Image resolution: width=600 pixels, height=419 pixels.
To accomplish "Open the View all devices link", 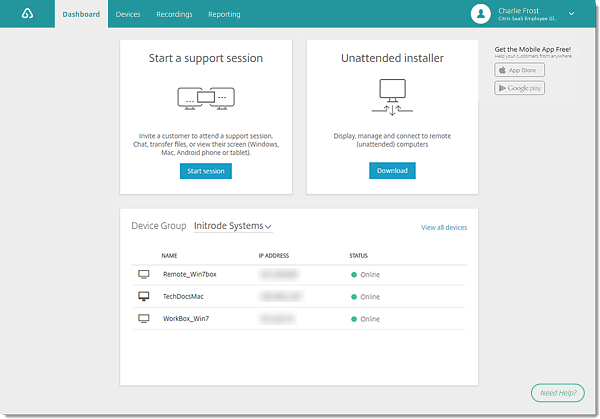I will click(444, 228).
